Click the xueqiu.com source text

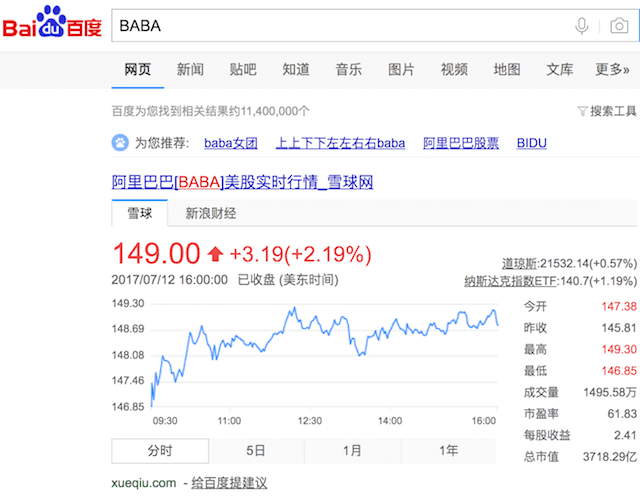click(144, 483)
